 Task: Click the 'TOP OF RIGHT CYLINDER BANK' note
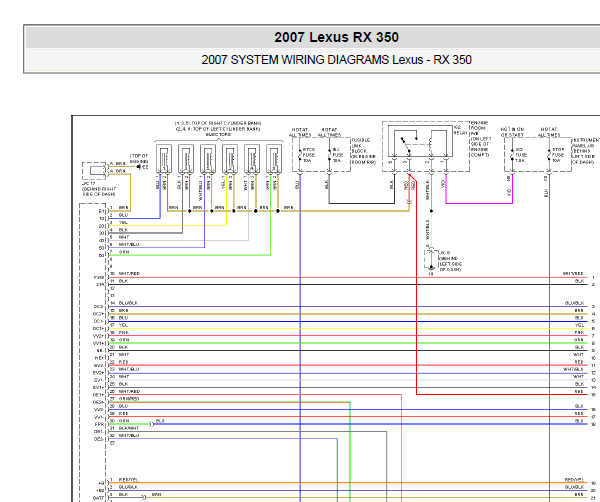point(218,124)
